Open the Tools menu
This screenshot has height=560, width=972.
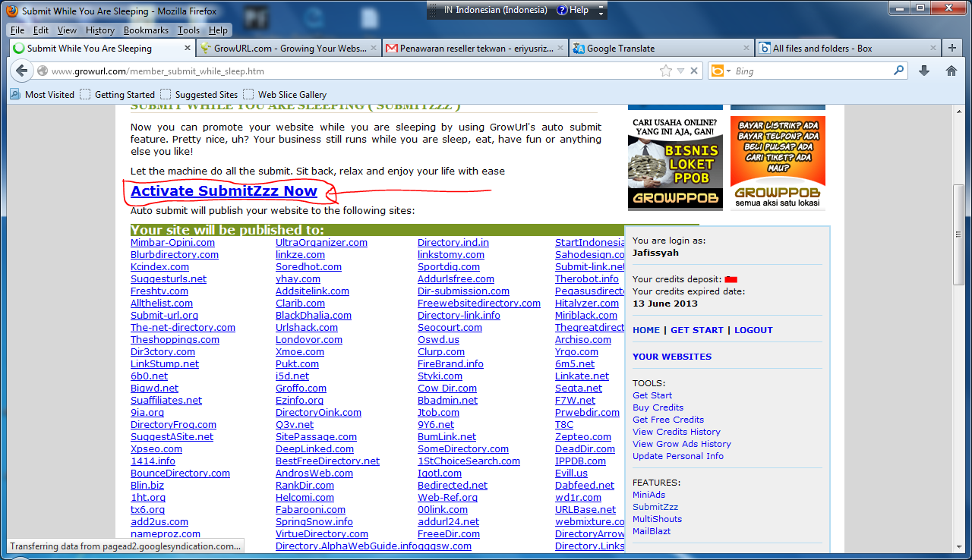188,30
